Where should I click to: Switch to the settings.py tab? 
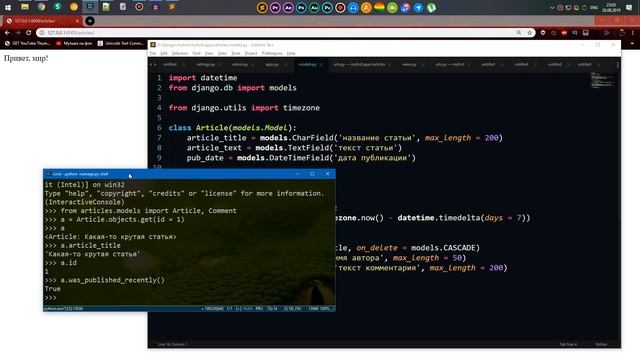pos(205,64)
